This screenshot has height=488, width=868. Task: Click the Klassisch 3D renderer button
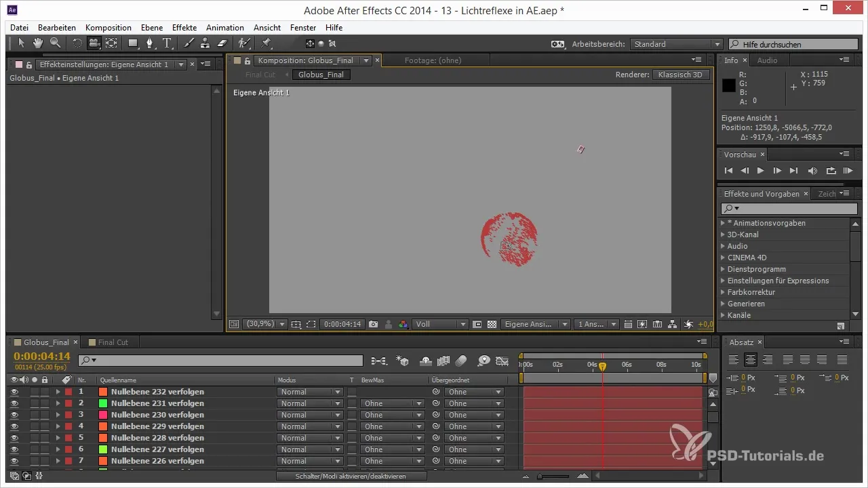(682, 75)
